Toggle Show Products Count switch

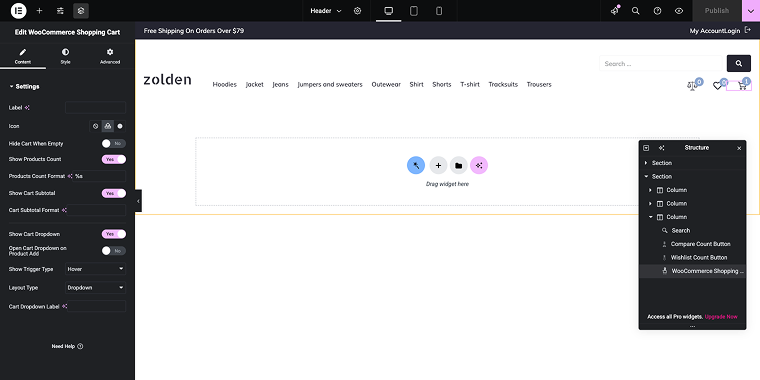tap(114, 159)
